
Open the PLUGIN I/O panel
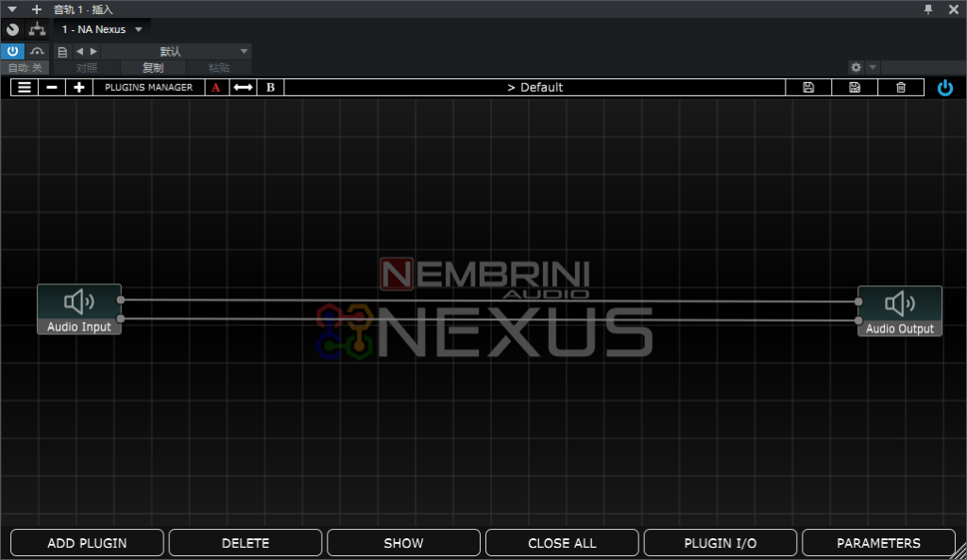tap(721, 543)
